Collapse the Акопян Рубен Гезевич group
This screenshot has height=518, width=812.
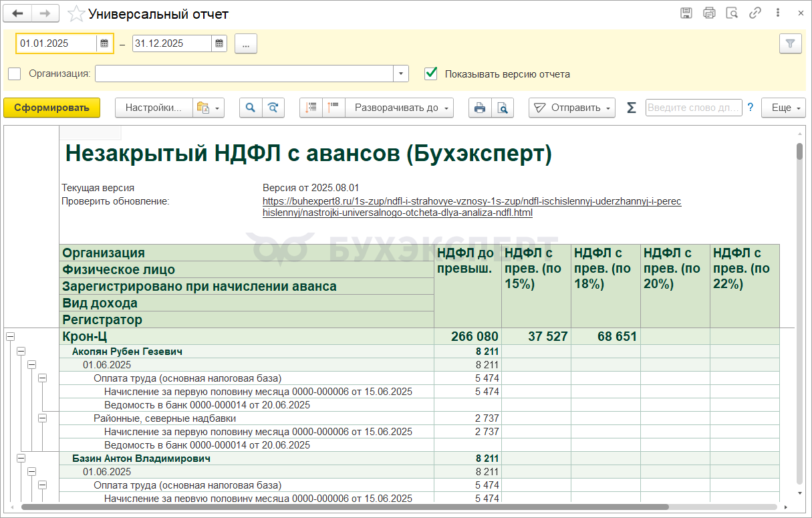click(x=21, y=351)
